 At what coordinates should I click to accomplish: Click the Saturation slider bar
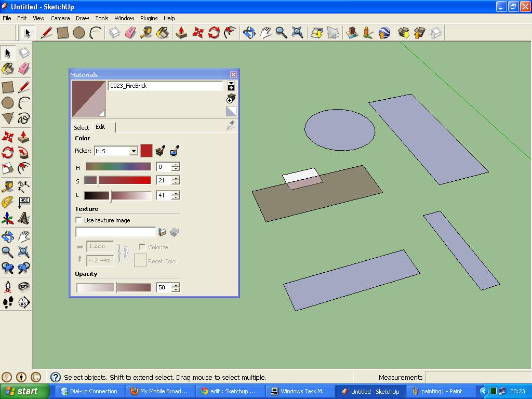click(x=118, y=180)
